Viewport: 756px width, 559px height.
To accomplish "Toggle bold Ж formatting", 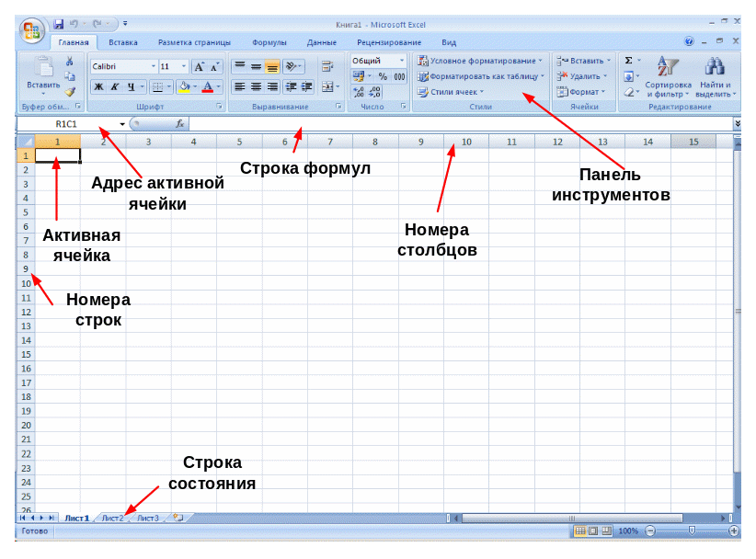I will [x=98, y=87].
